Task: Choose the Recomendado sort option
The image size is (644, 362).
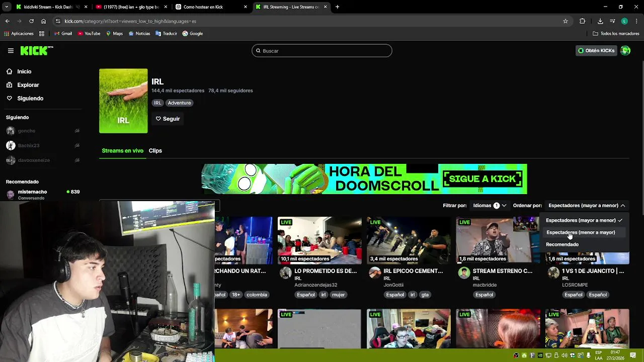Action: (x=584, y=244)
